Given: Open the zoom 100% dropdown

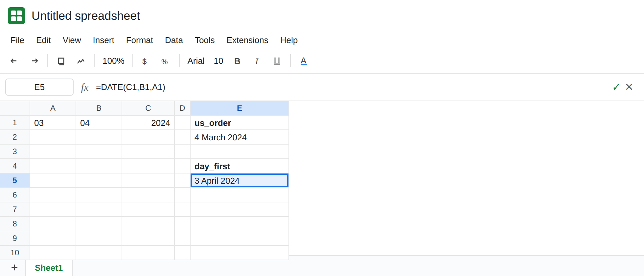Looking at the screenshot, I should (113, 61).
